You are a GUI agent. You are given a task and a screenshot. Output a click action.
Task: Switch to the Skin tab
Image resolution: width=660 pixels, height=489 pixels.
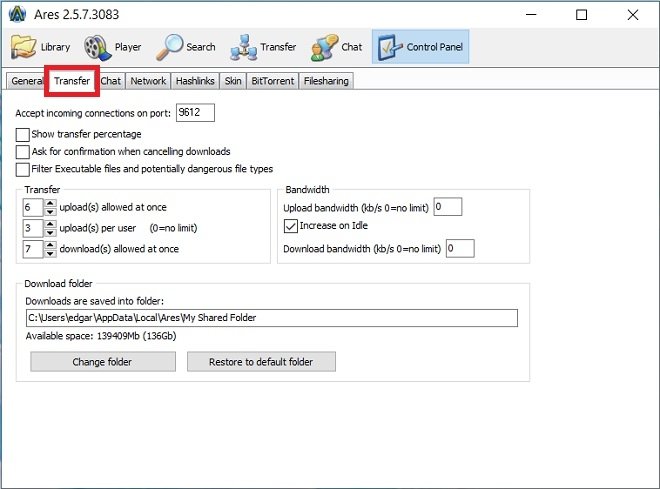[233, 81]
